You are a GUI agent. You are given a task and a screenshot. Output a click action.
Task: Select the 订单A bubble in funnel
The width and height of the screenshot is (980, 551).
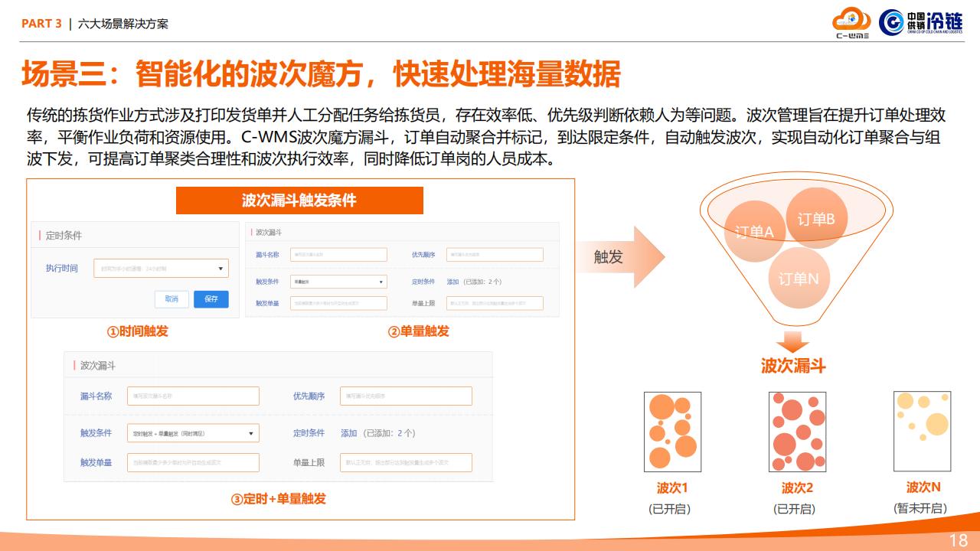click(754, 230)
